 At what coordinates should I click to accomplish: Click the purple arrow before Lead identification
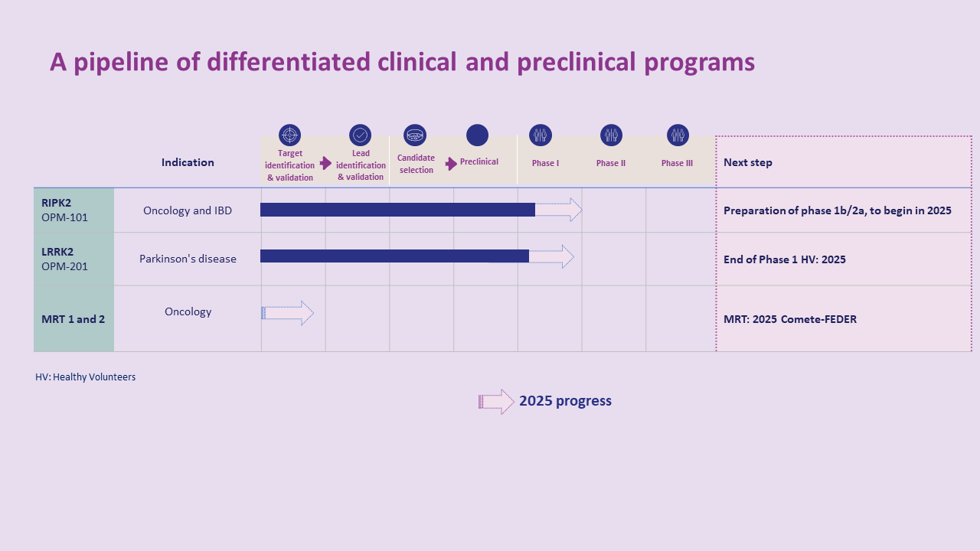pos(326,163)
